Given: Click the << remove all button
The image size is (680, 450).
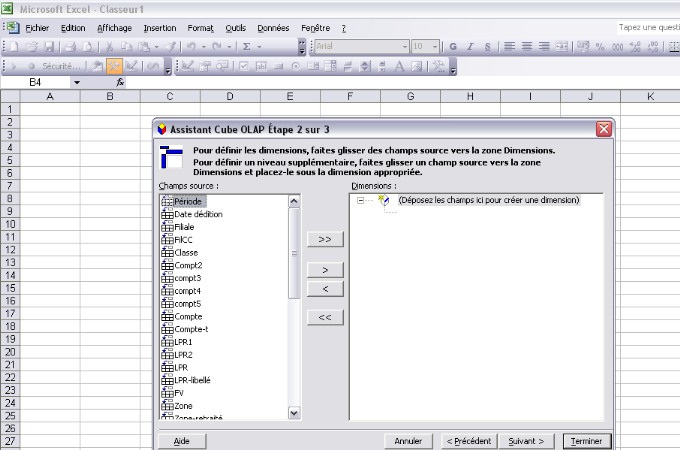Looking at the screenshot, I should [325, 317].
